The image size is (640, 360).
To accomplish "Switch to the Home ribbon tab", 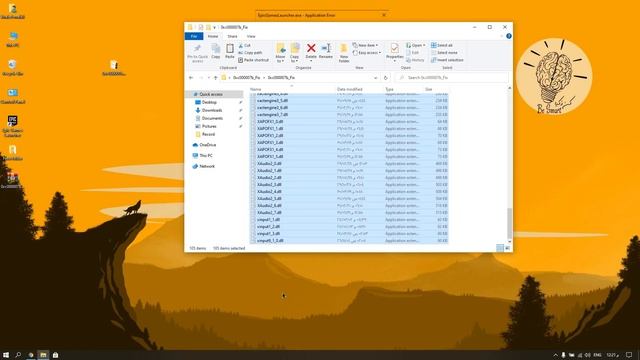I will tap(213, 36).
